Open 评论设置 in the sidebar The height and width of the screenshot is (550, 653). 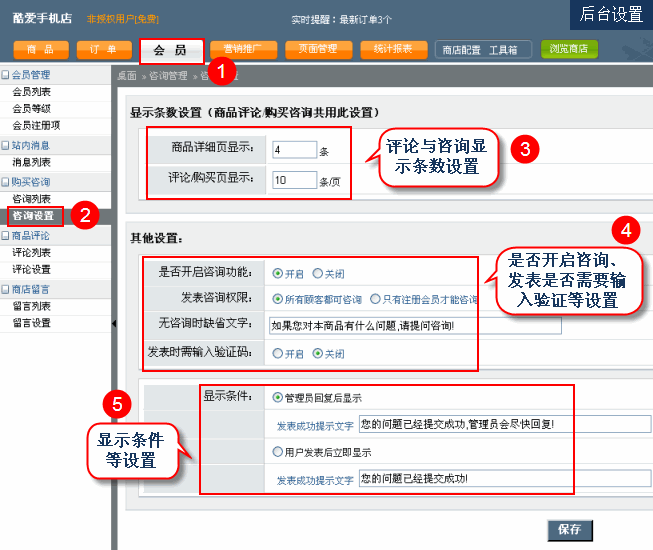tap(32, 269)
